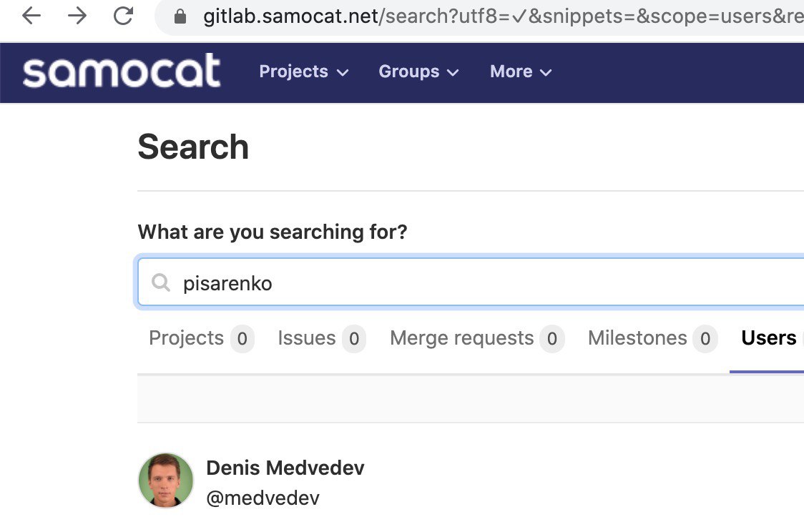This screenshot has height=532, width=804.
Task: Click the Projects zero count badge
Action: (x=242, y=339)
